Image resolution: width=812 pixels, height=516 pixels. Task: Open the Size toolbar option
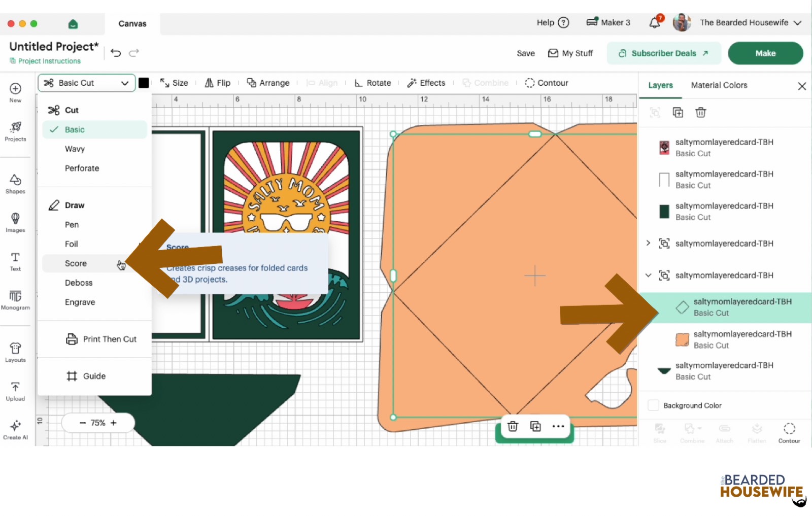(174, 83)
